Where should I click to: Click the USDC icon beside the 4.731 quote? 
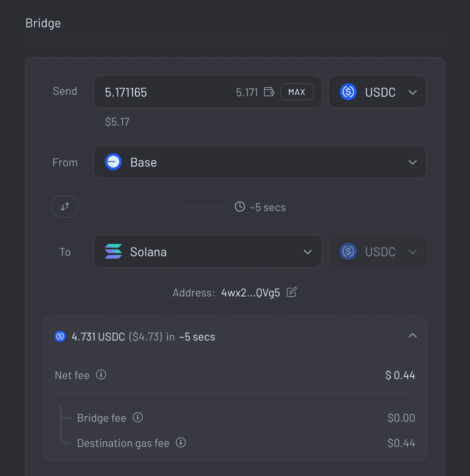pyautogui.click(x=60, y=336)
